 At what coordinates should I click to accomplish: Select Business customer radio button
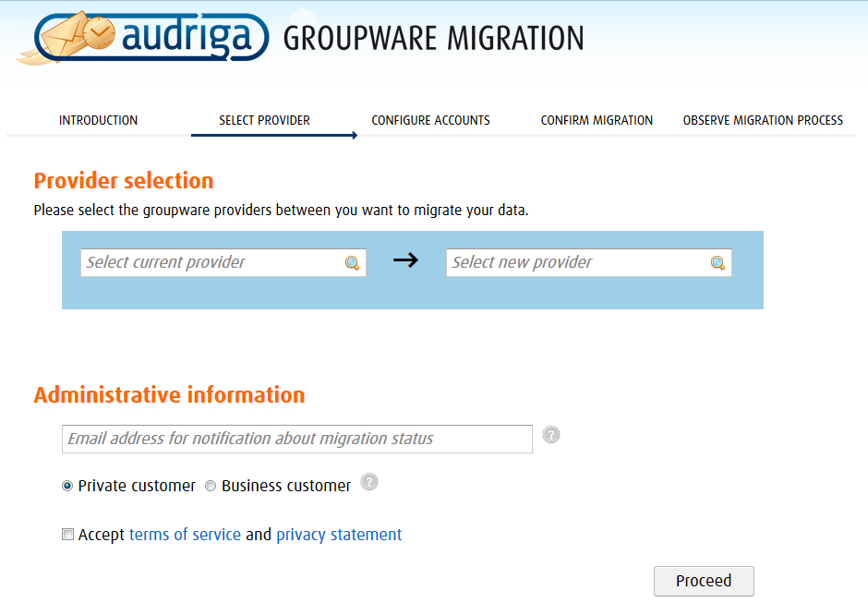(211, 487)
